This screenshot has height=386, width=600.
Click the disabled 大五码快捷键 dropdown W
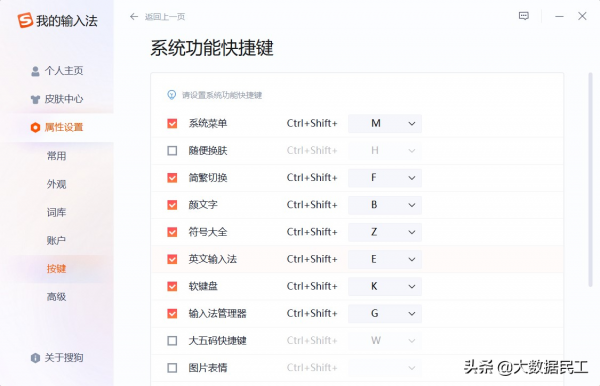click(x=385, y=341)
